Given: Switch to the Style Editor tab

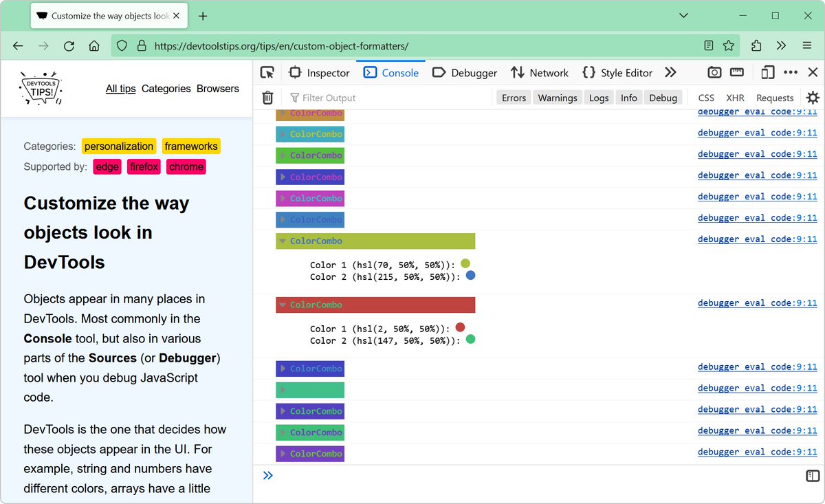Looking at the screenshot, I should (x=617, y=72).
